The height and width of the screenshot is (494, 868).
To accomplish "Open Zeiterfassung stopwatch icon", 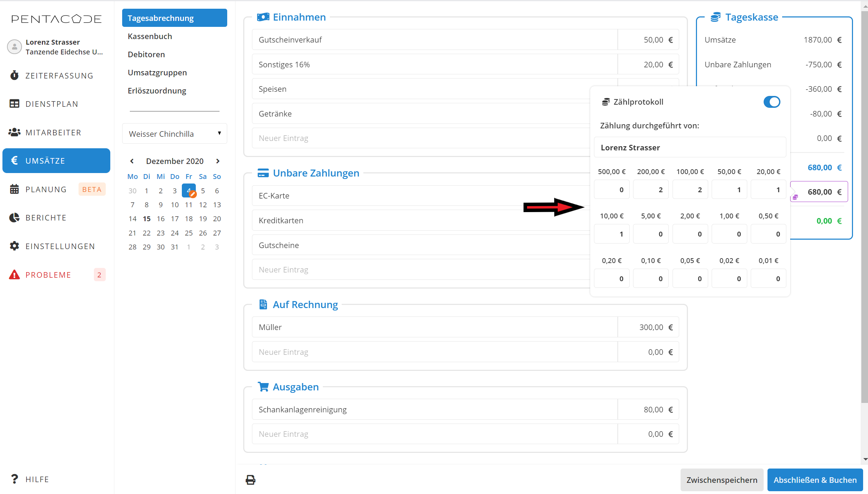I will pyautogui.click(x=14, y=75).
